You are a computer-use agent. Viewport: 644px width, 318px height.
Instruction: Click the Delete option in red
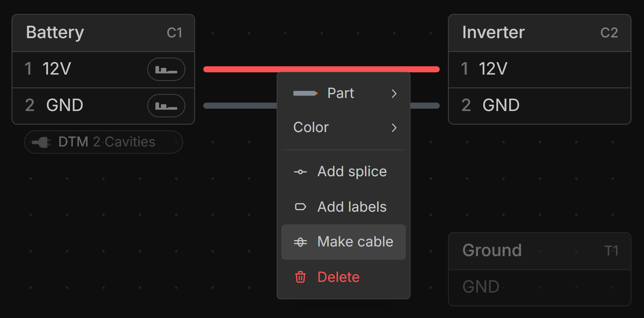tap(338, 277)
